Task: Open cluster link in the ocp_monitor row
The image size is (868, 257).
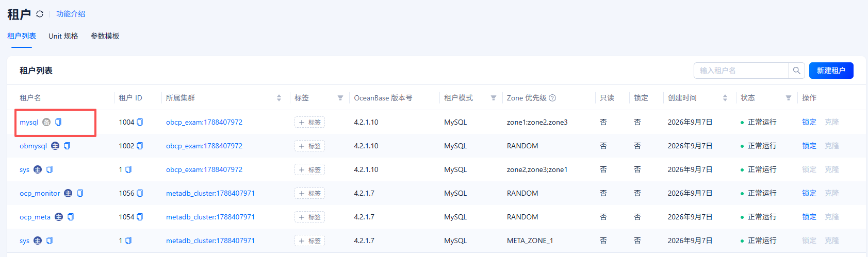Action: point(210,193)
